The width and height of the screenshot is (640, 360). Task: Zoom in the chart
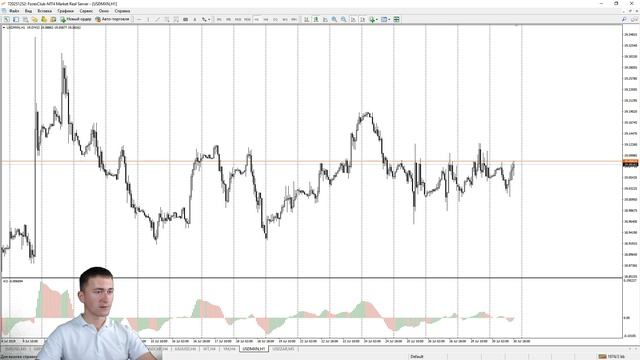click(334, 19)
